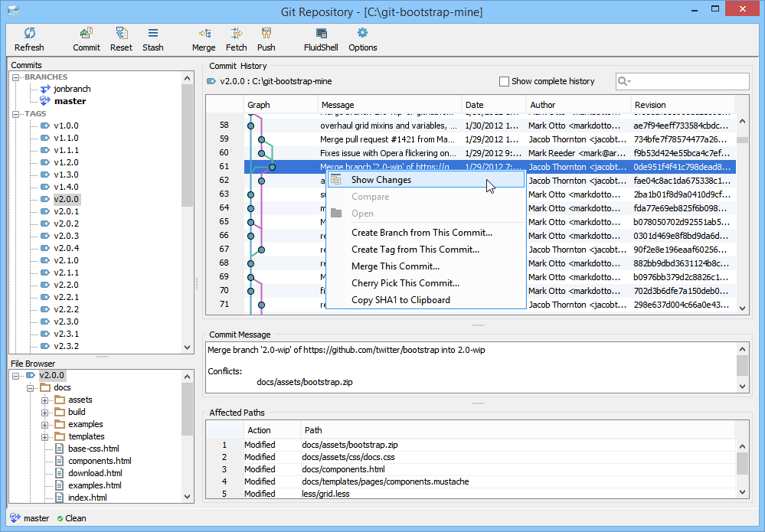This screenshot has height=532, width=765.
Task: Expand the assets folder in File Browser
Action: pyautogui.click(x=45, y=400)
